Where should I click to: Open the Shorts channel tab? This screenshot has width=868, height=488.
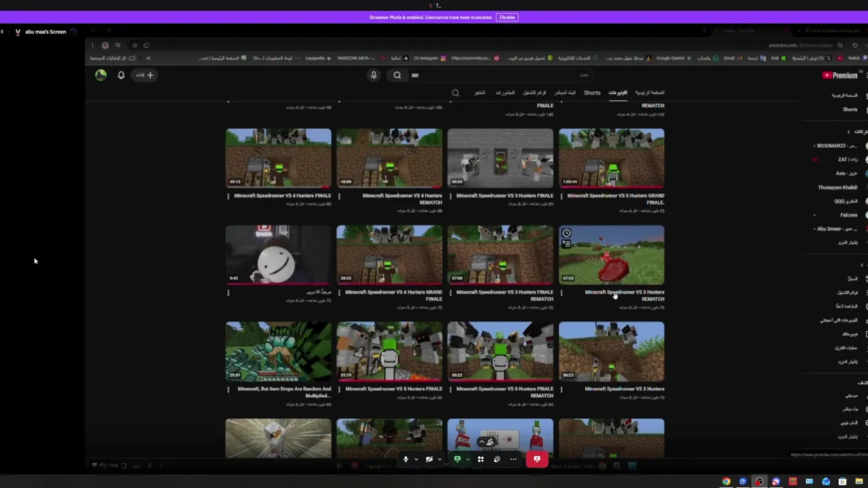coord(592,93)
